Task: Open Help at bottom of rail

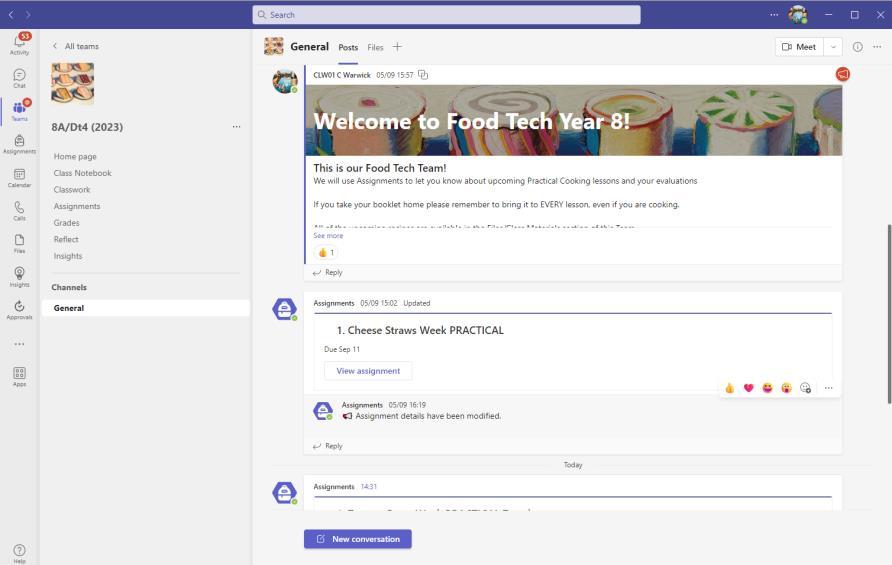Action: (19, 552)
